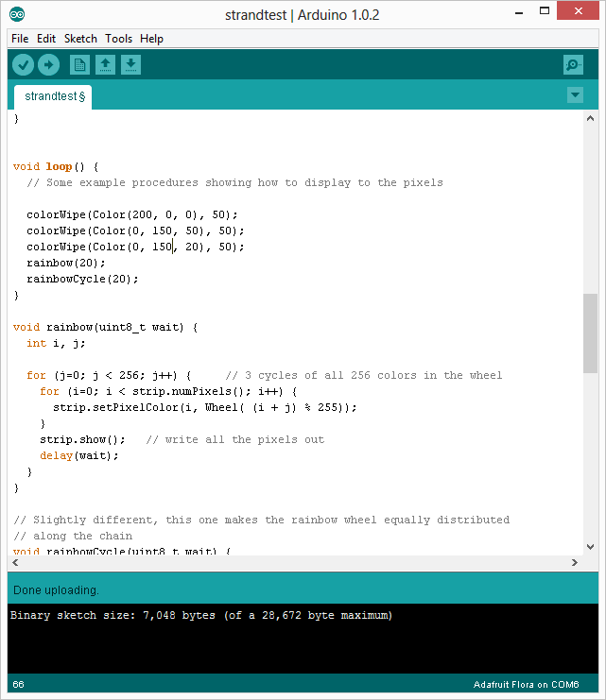Viewport: 606px width, 700px height.
Task: Create a new sketch with New icon
Action: pos(80,65)
